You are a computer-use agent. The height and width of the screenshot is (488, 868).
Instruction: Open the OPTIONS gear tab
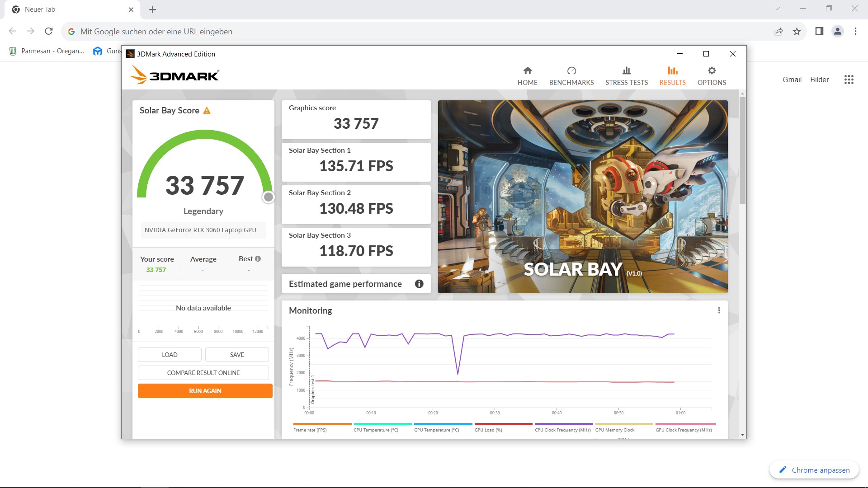711,76
